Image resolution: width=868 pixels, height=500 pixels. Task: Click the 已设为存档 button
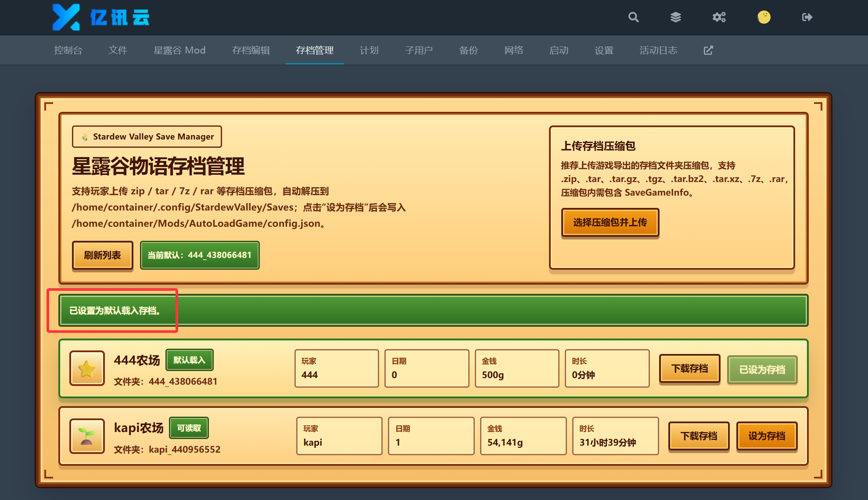(762, 370)
